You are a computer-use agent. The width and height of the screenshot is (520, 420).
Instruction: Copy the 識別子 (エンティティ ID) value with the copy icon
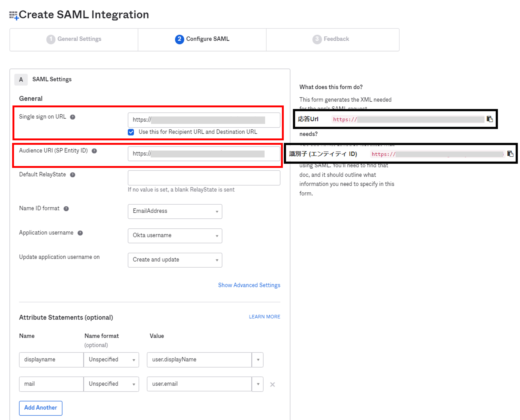pos(510,154)
